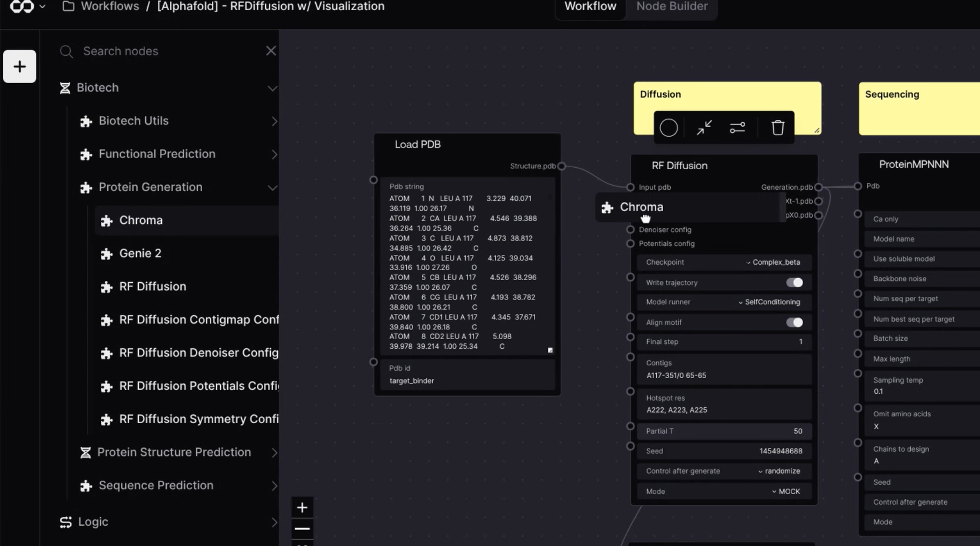This screenshot has height=546, width=980.
Task: Open Workflows breadcrumb link
Action: tap(109, 6)
